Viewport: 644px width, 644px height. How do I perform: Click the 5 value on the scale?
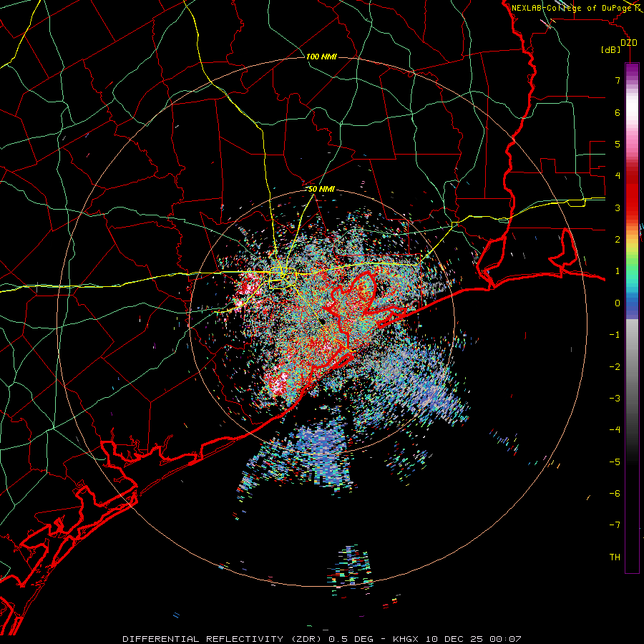click(x=618, y=144)
